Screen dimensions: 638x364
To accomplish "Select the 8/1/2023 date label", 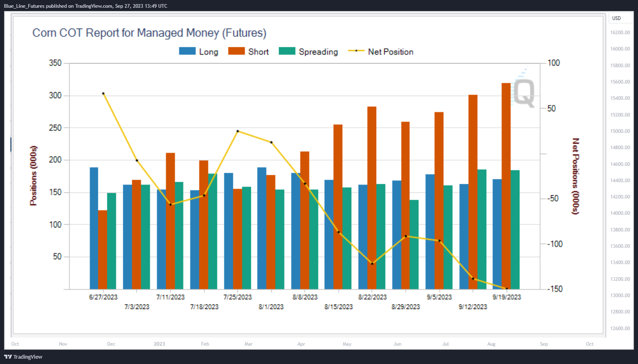I will (x=271, y=307).
